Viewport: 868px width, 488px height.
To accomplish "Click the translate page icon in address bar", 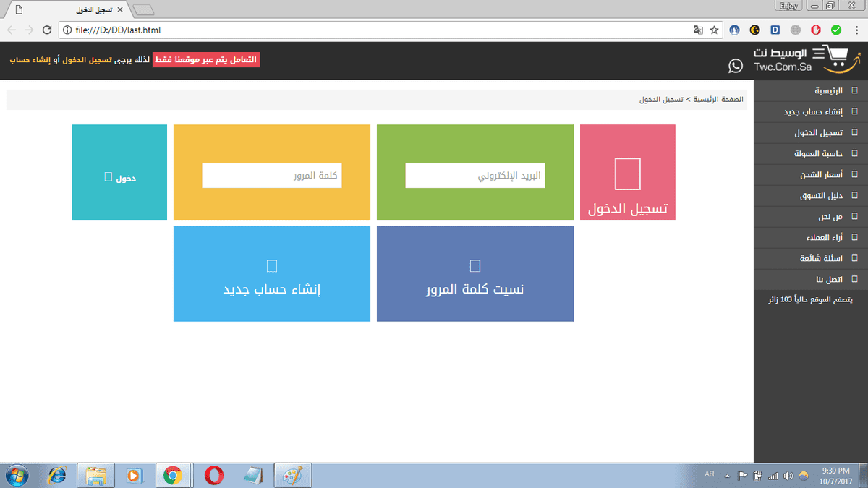I will (697, 30).
